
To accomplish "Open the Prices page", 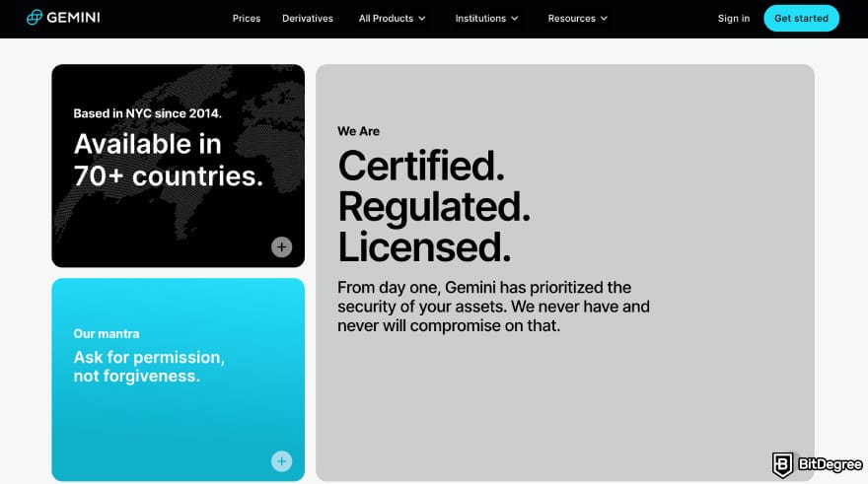I will coord(247,19).
